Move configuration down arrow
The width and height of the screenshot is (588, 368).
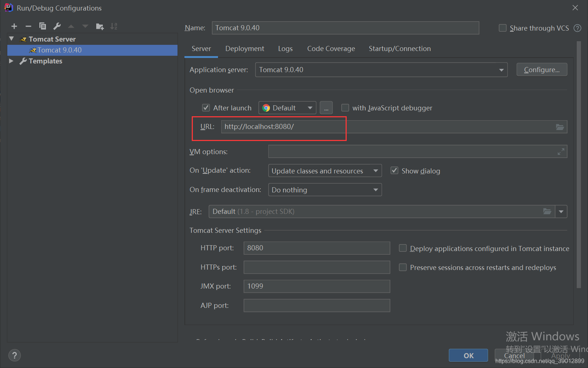[x=85, y=26]
